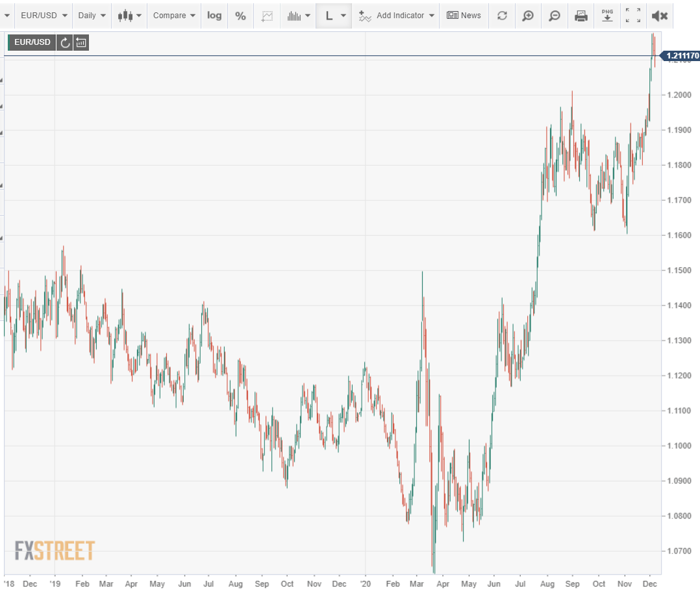Switch the chart to fullscreen
Image resolution: width=700 pixels, height=590 pixels.
click(x=633, y=16)
